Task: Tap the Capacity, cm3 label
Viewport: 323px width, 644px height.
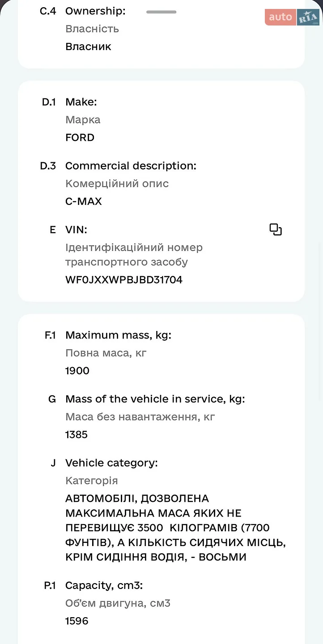Action: 104,585
